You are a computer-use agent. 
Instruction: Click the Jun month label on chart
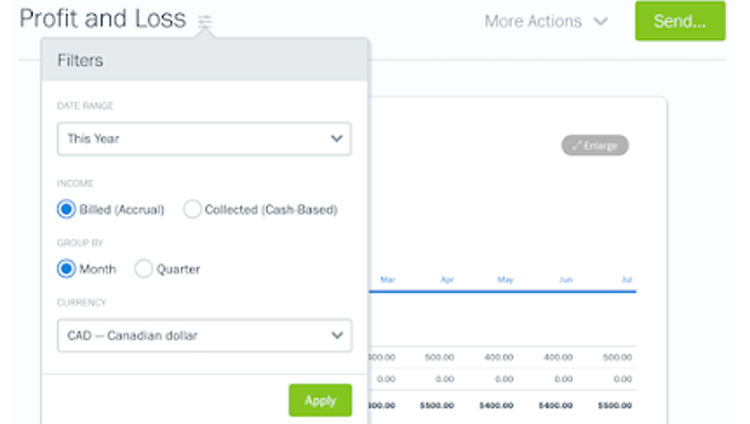(x=566, y=279)
